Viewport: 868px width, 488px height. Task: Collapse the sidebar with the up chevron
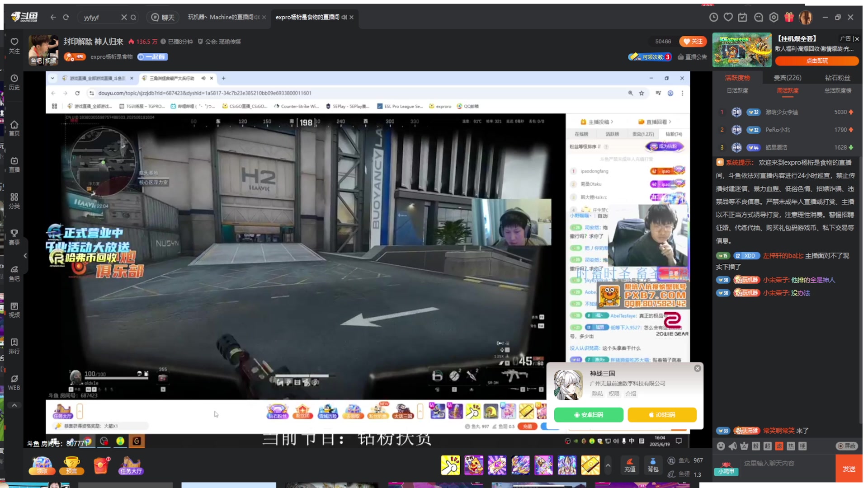coord(14,405)
